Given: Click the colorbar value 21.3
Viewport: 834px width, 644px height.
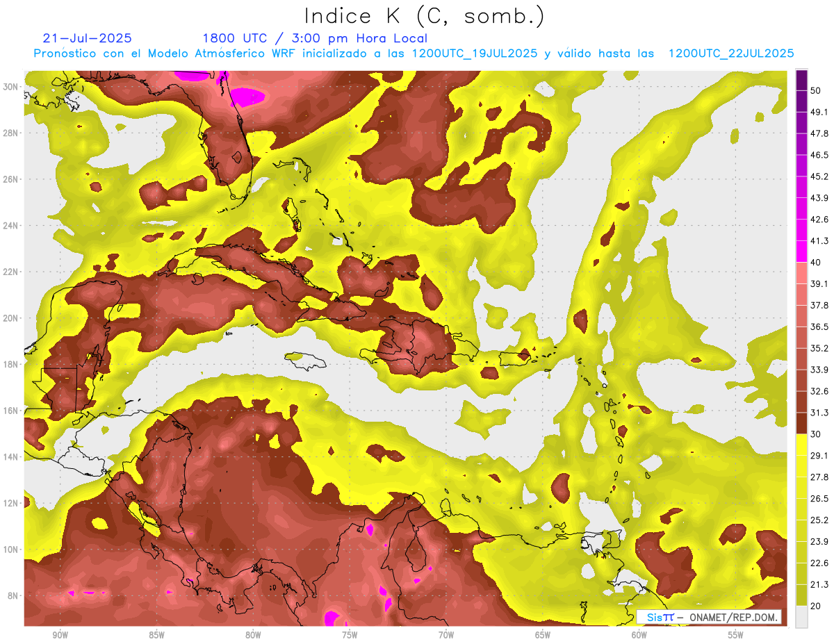Looking at the screenshot, I should pyautogui.click(x=819, y=584).
